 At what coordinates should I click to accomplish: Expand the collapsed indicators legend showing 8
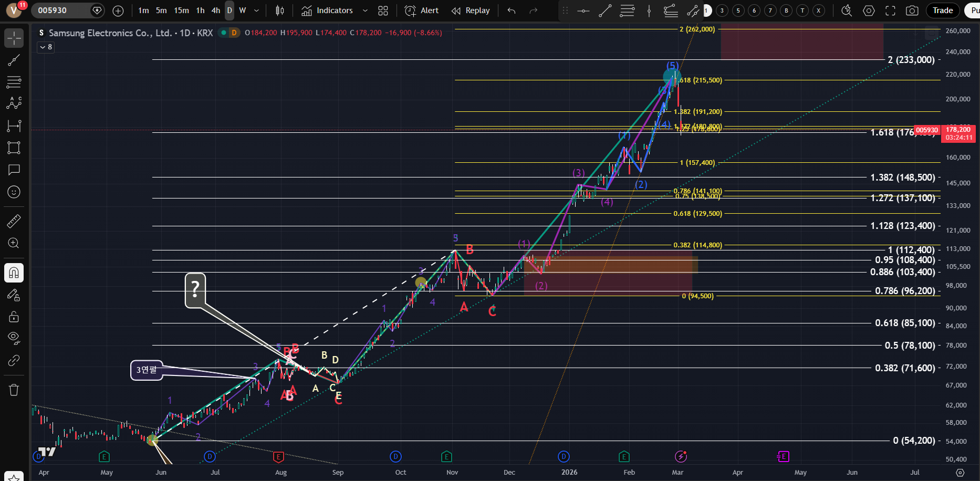click(x=46, y=47)
